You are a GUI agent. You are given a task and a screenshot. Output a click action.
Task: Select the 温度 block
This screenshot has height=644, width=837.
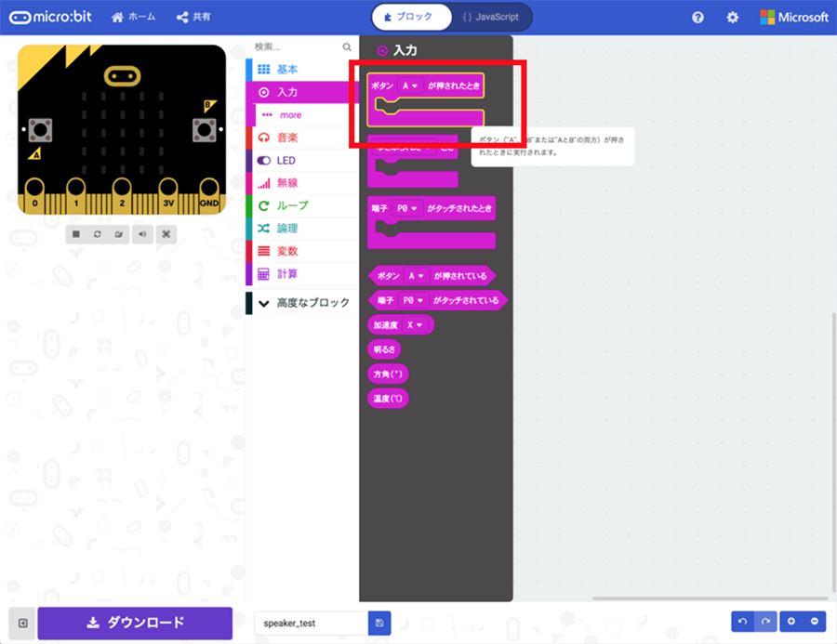(388, 399)
